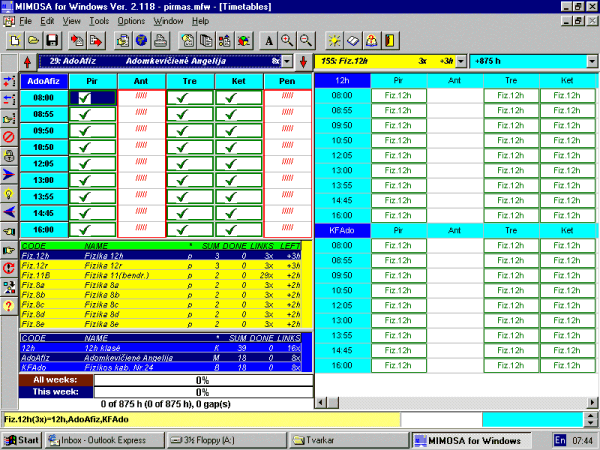The width and height of the screenshot is (600, 450).
Task: Click the zoom out magnifier icon
Action: coord(306,40)
